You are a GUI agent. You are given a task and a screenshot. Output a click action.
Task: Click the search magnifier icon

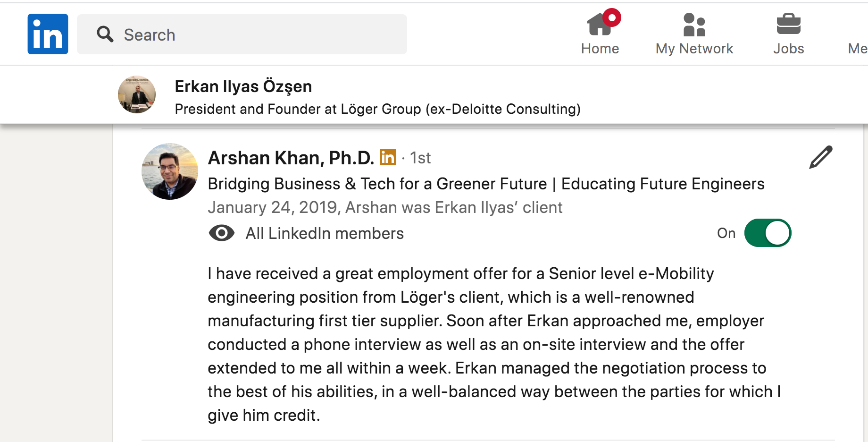coord(105,34)
